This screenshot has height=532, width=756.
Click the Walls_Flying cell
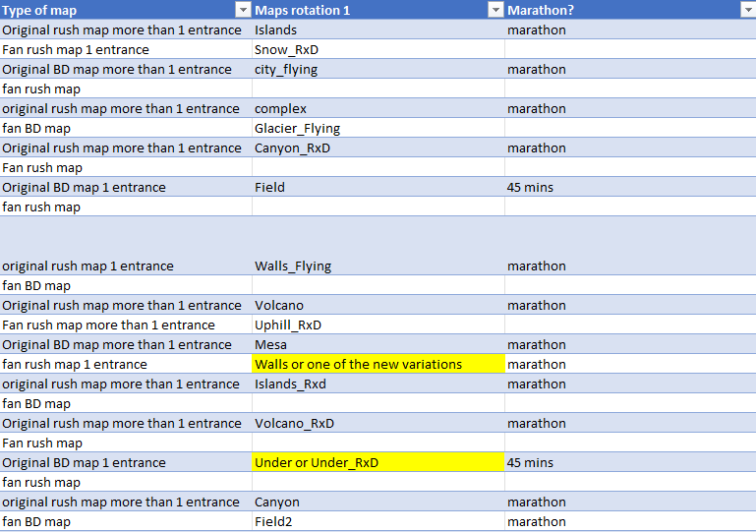click(378, 266)
